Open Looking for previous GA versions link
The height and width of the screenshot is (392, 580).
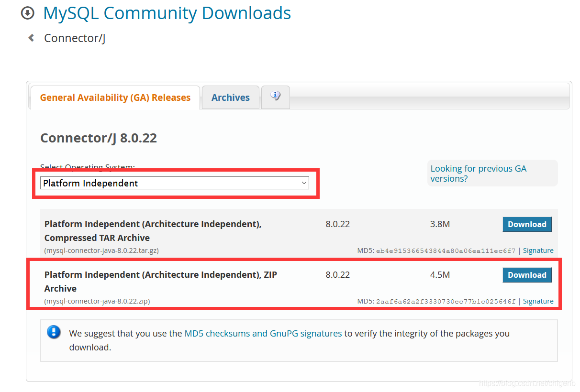coord(479,174)
